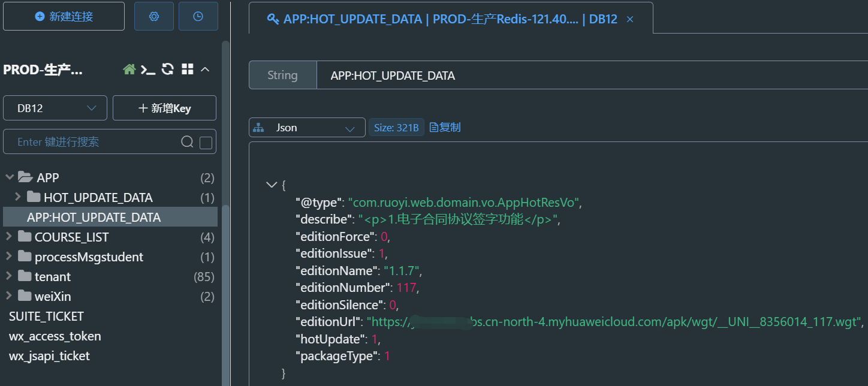Select the APP:HOT_UPDATE_DATA tab
Screen dimensions: 868x386
(x=442, y=19)
